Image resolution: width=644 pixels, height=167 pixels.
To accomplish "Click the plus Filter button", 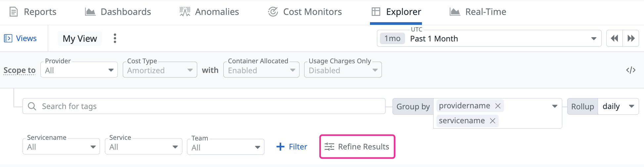I will tap(292, 147).
